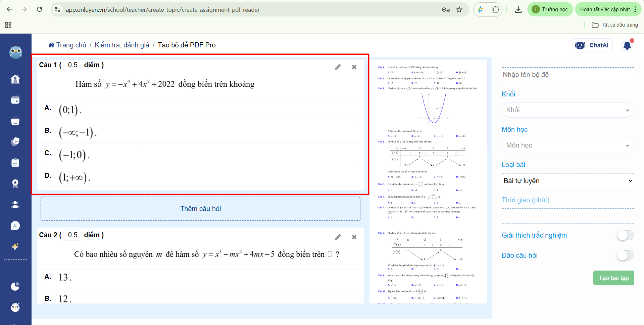Image resolution: width=644 pixels, height=325 pixels.
Task: Click the pencil edit icon for Câu 1
Action: (x=338, y=67)
